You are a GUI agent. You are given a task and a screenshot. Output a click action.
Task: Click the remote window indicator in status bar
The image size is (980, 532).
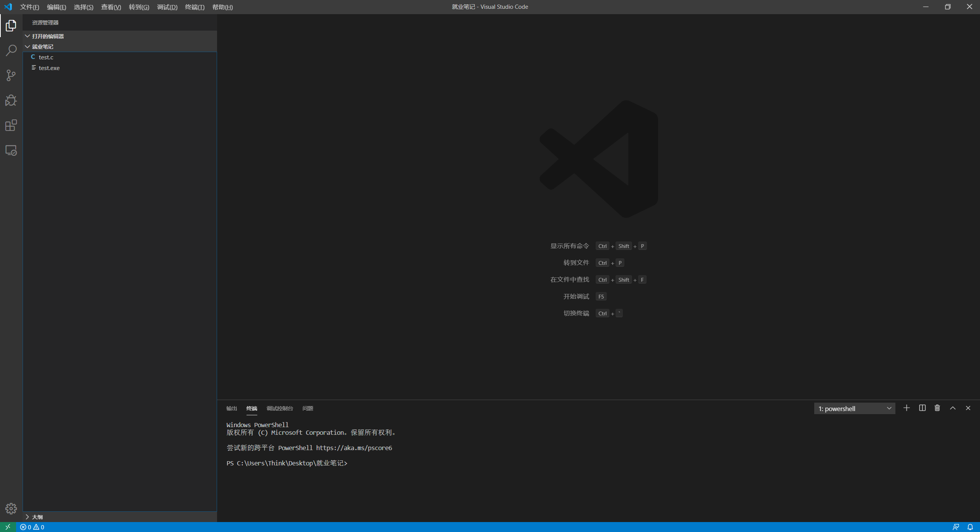8,527
